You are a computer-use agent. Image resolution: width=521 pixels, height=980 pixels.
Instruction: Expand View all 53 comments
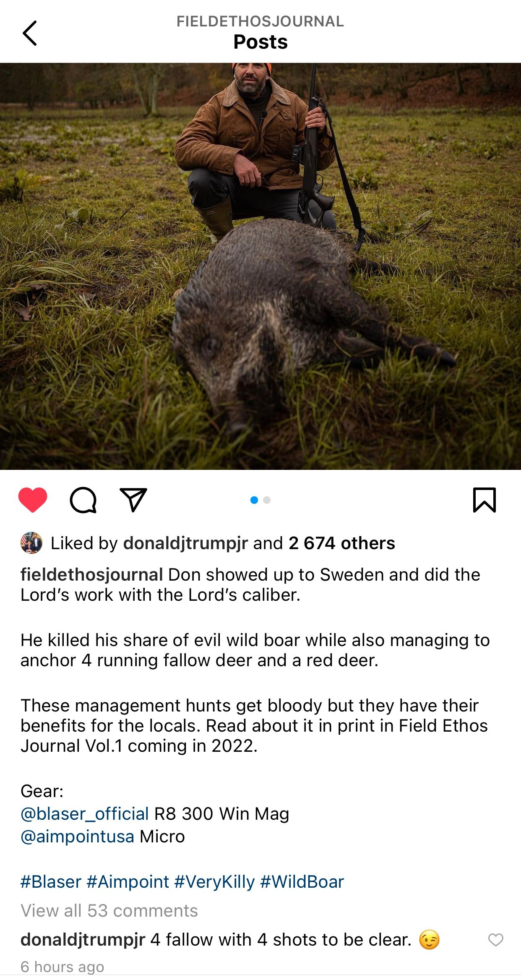(x=109, y=911)
